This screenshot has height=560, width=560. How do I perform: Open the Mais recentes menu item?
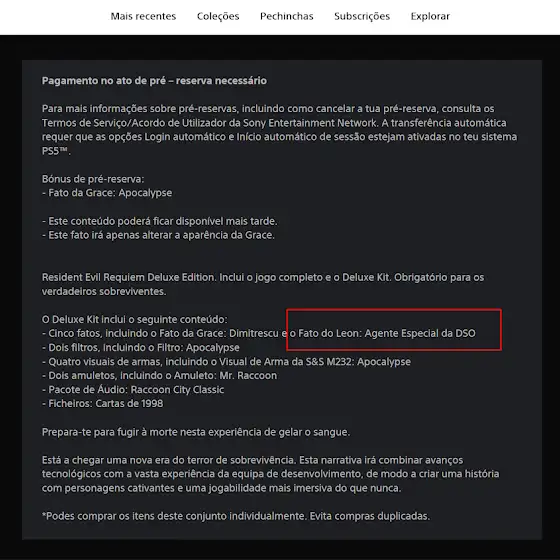143,16
